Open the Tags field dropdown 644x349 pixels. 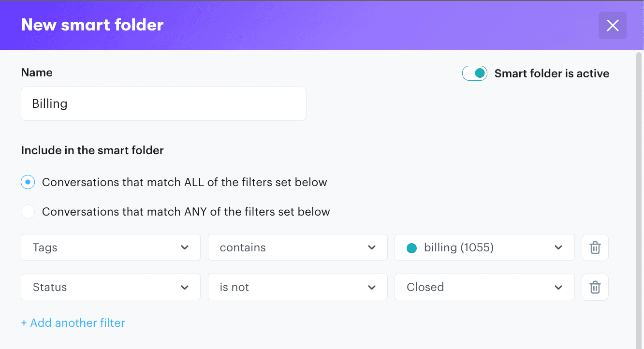110,247
